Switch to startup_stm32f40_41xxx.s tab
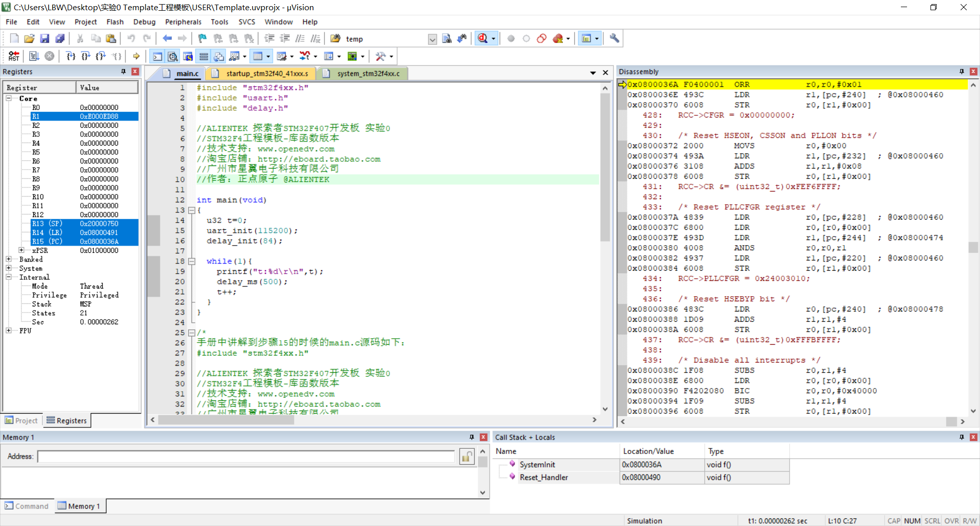Image resolution: width=980 pixels, height=526 pixels. click(x=266, y=74)
